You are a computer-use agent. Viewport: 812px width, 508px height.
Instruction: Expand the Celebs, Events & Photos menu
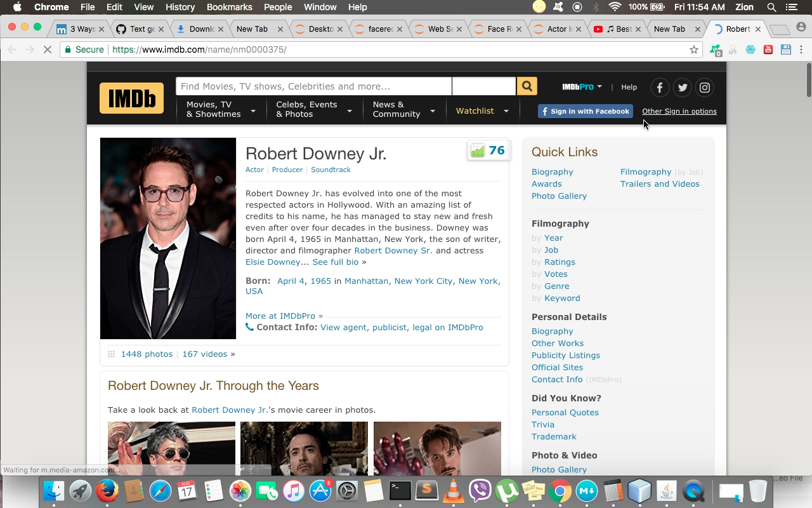[313, 110]
